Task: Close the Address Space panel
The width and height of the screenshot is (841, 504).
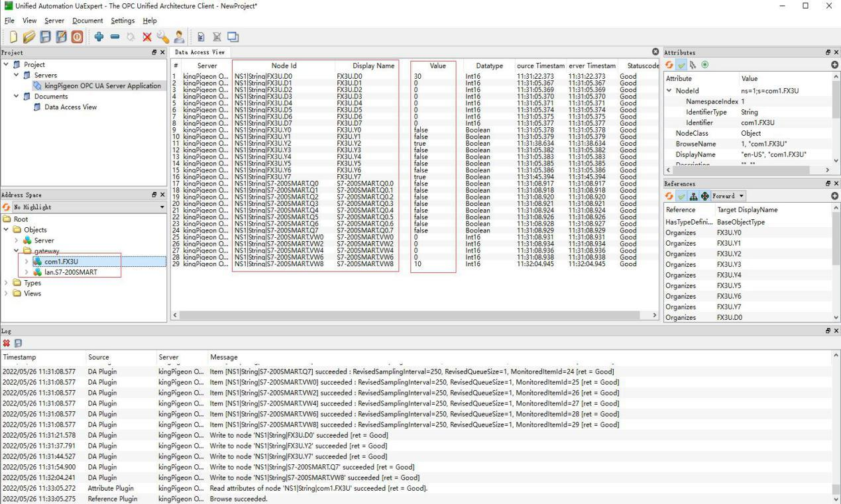Action: (x=163, y=195)
